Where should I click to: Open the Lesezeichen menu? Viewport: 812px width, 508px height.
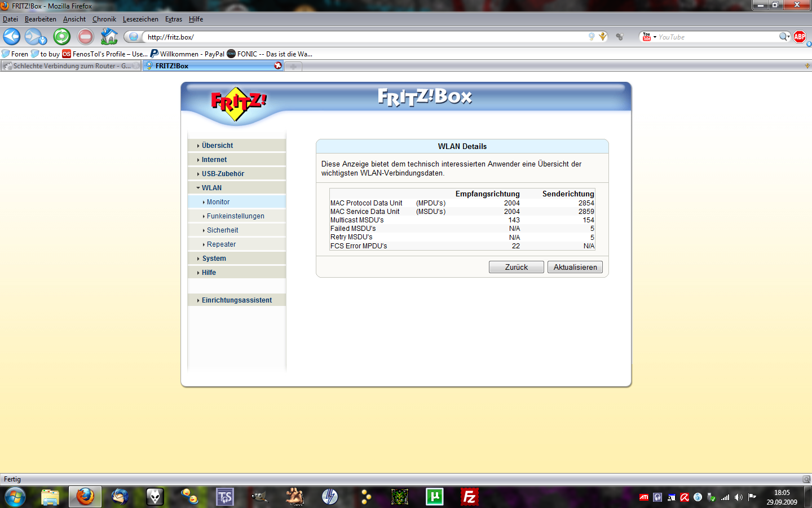coord(140,19)
